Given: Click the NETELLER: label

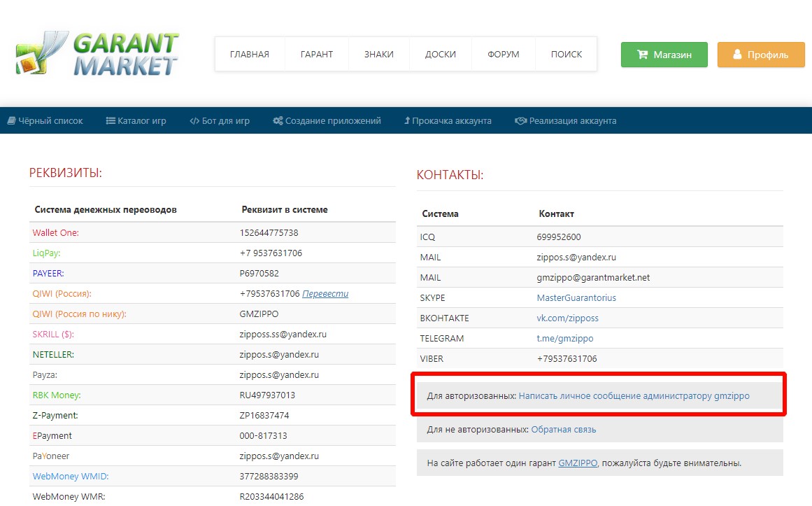Looking at the screenshot, I should [x=53, y=354].
